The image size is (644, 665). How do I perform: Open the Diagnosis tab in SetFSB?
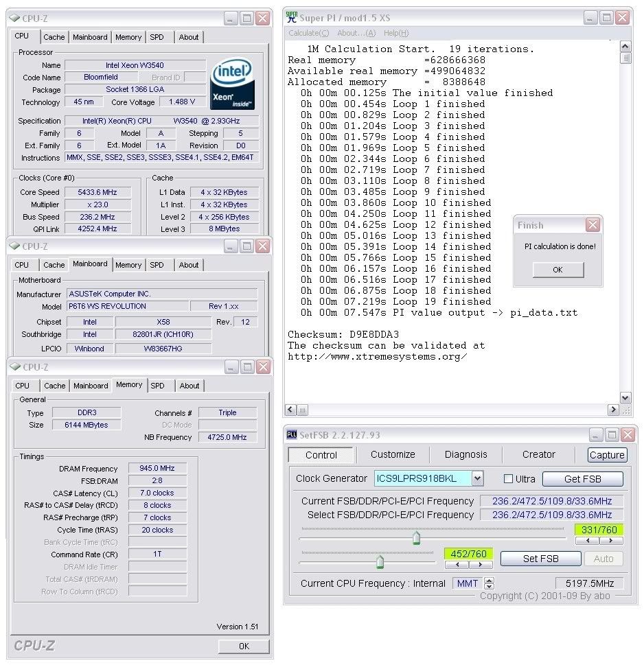point(465,454)
